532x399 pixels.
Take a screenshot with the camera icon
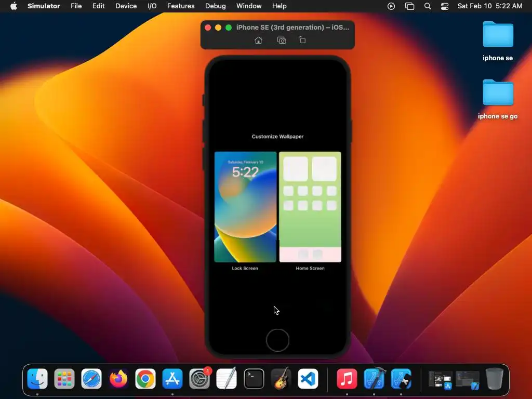coord(282,41)
